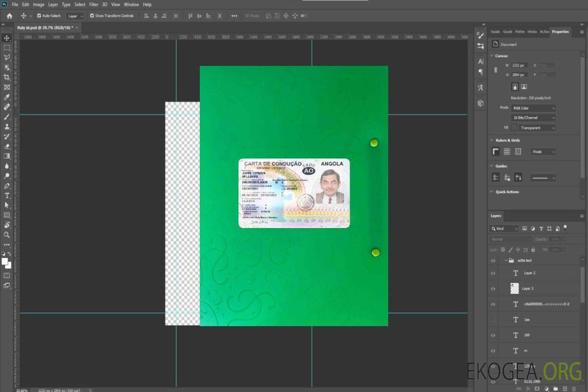Select the Blur tool
This screenshot has width=588, height=392.
pos(7,166)
